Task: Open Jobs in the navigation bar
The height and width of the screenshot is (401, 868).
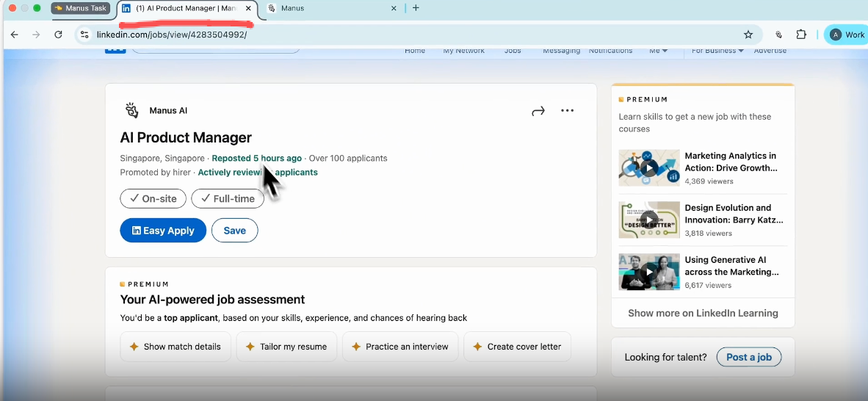Action: 513,51
